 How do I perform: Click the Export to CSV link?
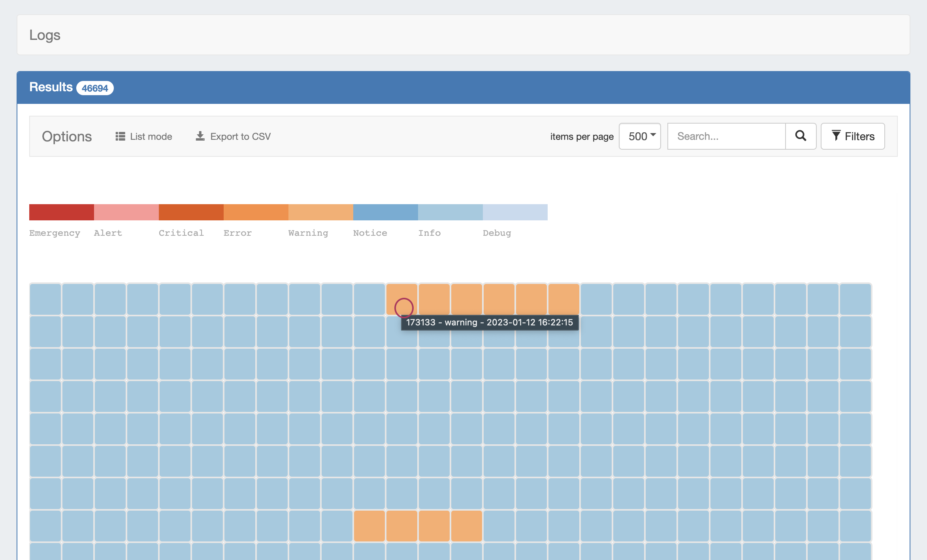pyautogui.click(x=240, y=137)
